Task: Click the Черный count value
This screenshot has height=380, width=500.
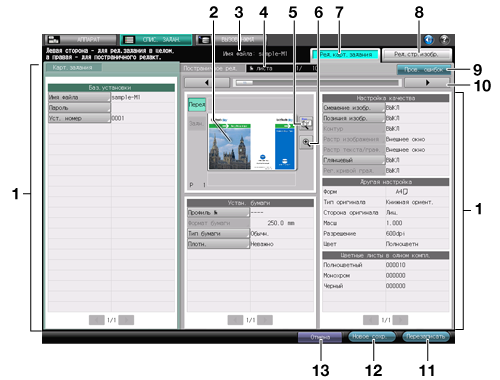Action: 396,286
